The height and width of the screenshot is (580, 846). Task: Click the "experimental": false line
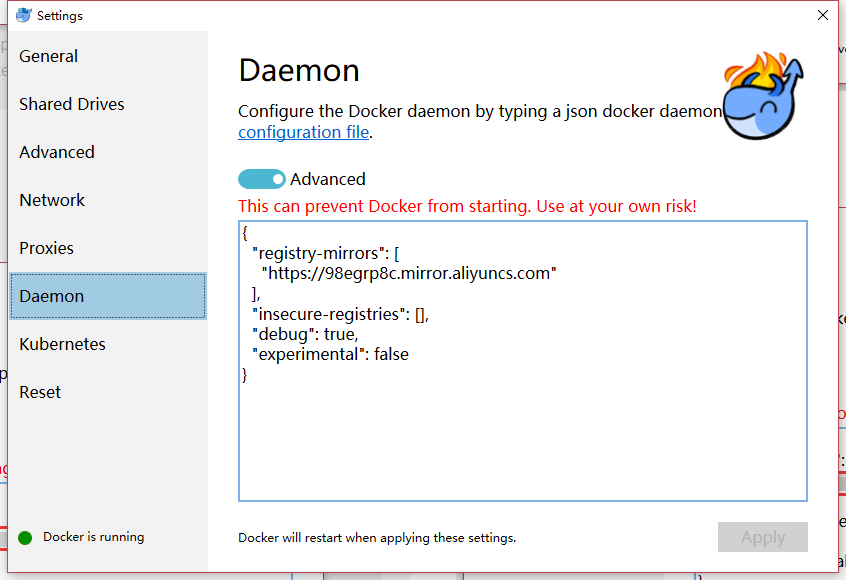point(331,354)
